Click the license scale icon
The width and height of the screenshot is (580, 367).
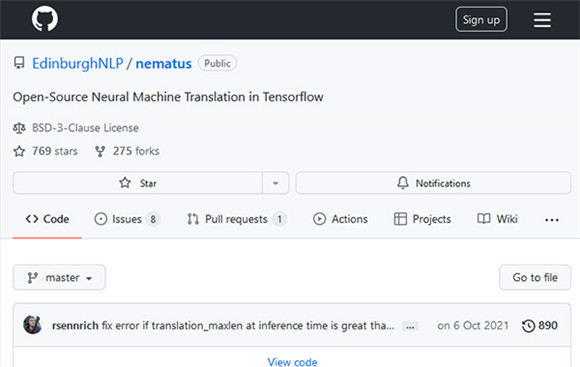(x=19, y=128)
